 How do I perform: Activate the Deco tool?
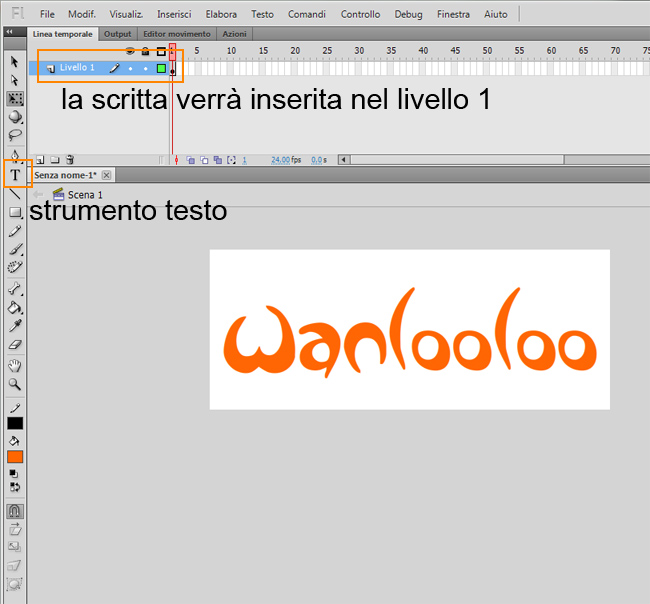15,267
